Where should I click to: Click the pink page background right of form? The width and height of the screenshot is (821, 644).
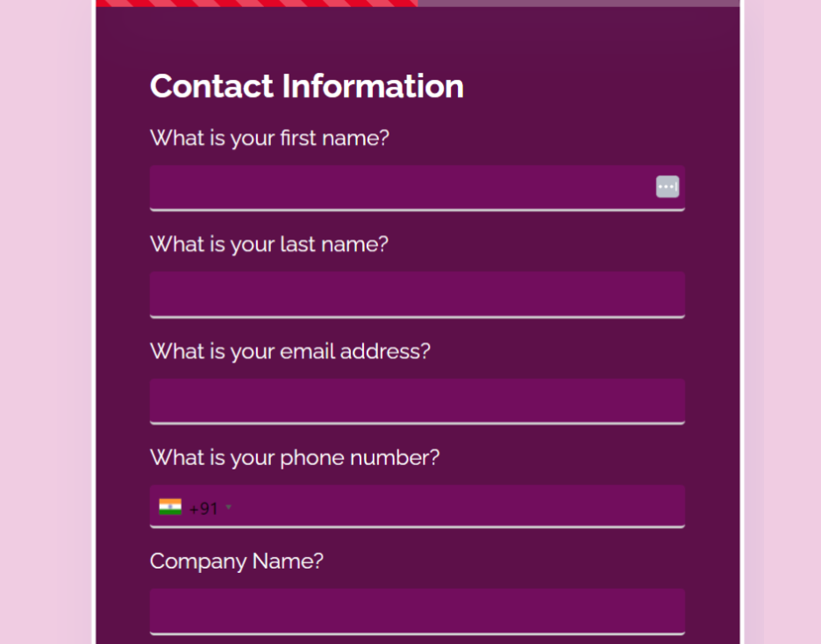click(782, 322)
